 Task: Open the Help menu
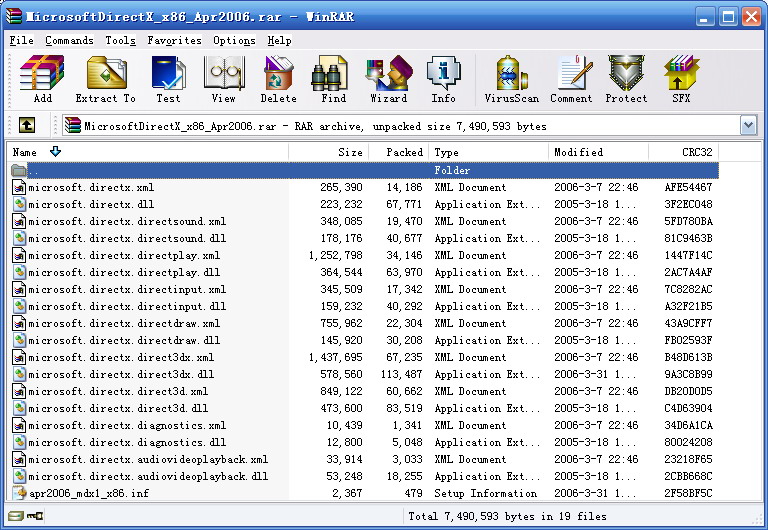[279, 40]
